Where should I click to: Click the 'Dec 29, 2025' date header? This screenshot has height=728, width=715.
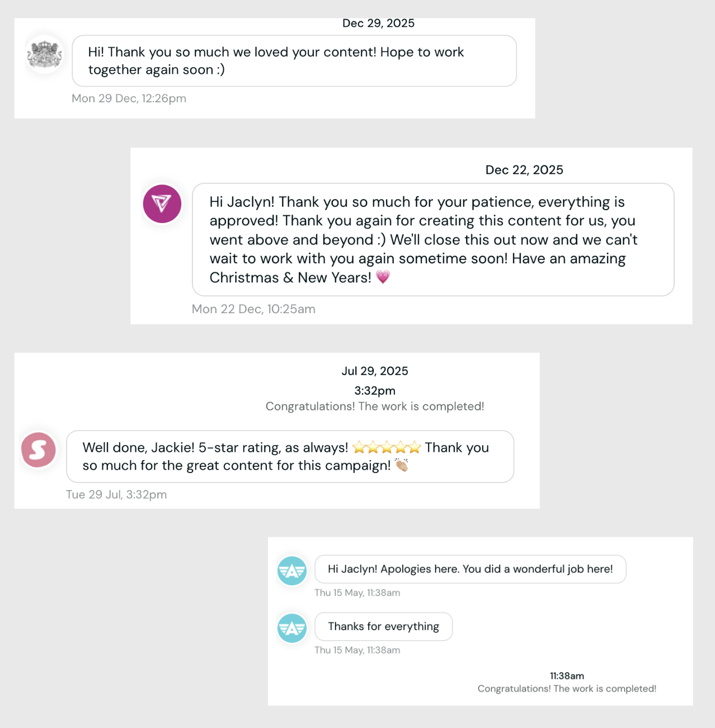tap(378, 23)
